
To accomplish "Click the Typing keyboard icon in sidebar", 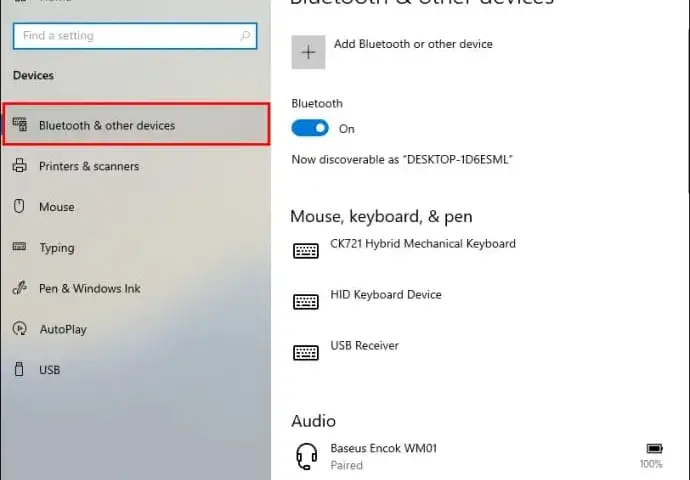I will [x=19, y=246].
